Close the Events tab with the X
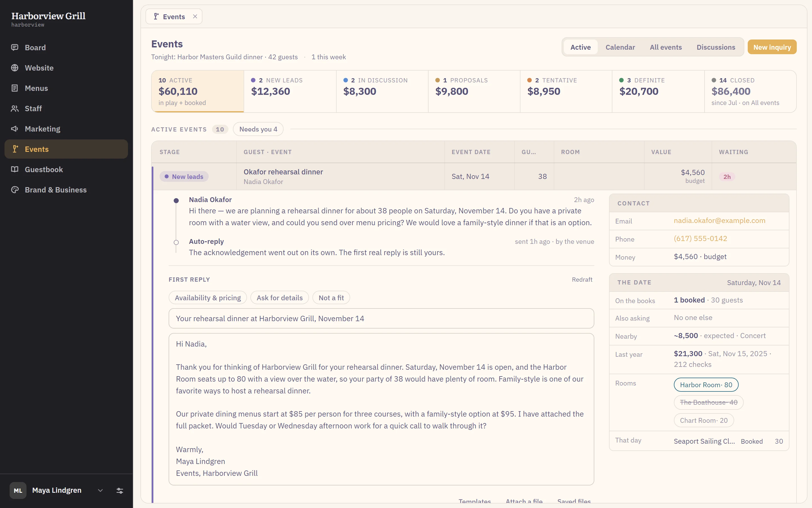This screenshot has width=812, height=508. [195, 16]
